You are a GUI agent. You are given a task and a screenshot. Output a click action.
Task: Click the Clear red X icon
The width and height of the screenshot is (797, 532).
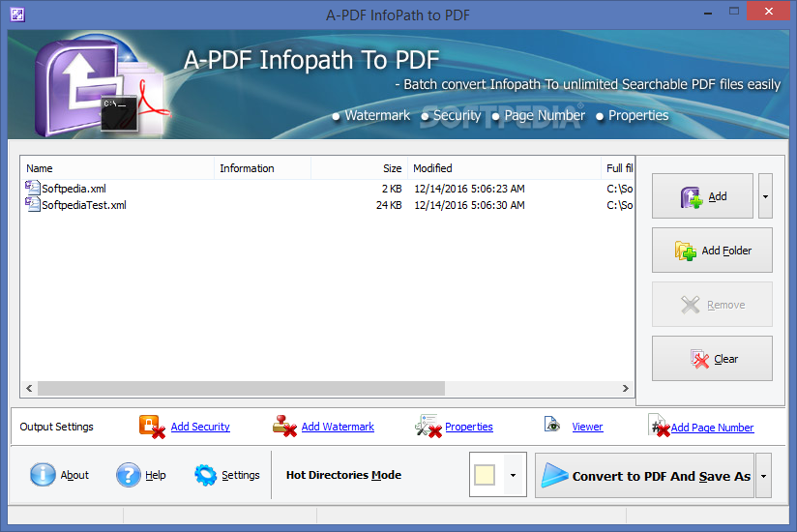699,359
